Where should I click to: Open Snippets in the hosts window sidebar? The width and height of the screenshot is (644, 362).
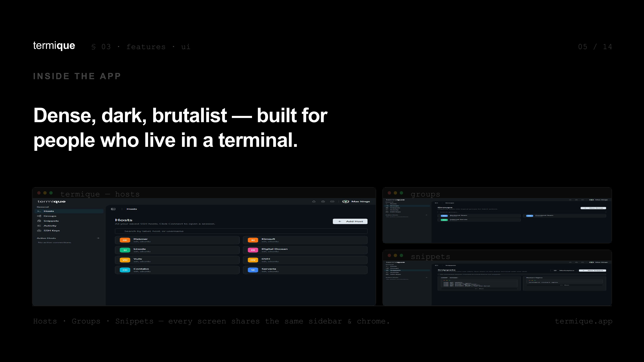(x=69, y=221)
